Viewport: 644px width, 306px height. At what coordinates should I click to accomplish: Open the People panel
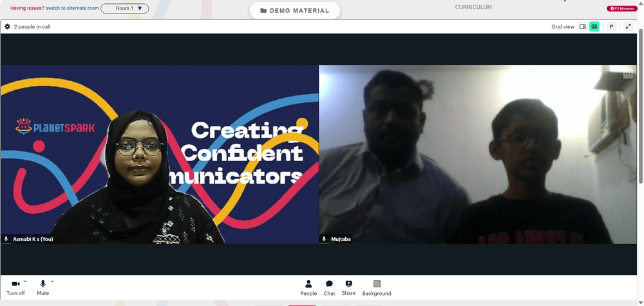(x=308, y=288)
